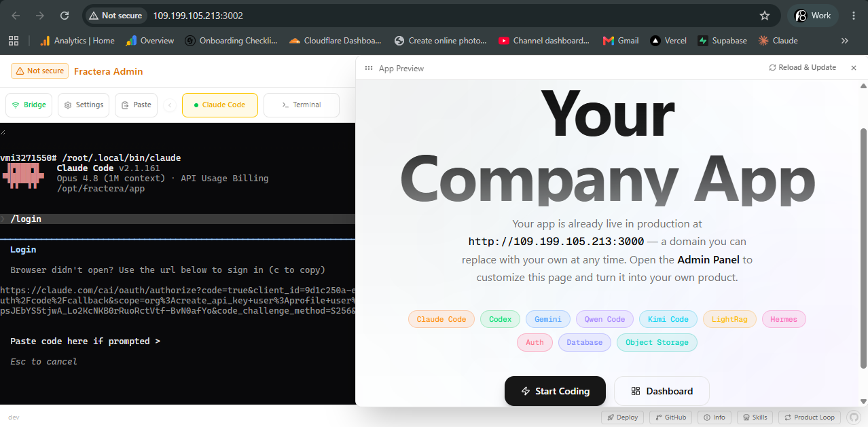Open the GitHub button in footer
Image resolution: width=868 pixels, height=427 pixels.
[671, 417]
